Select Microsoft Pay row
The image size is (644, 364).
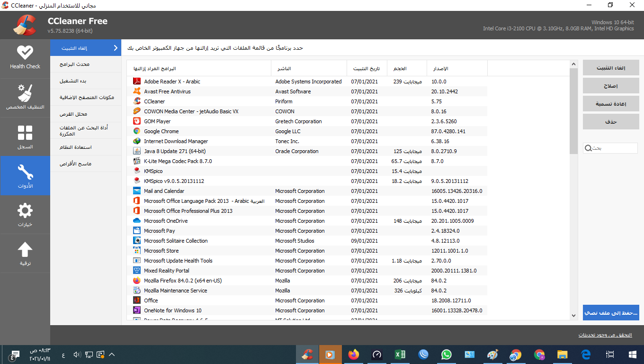307,231
